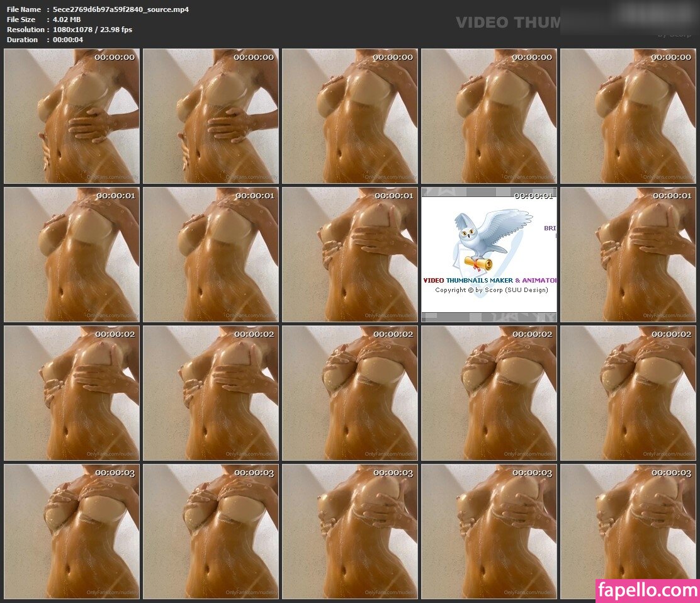700x603 pixels.
Task: Select the last thumbnail stamped 00:00:02
Action: (628, 393)
